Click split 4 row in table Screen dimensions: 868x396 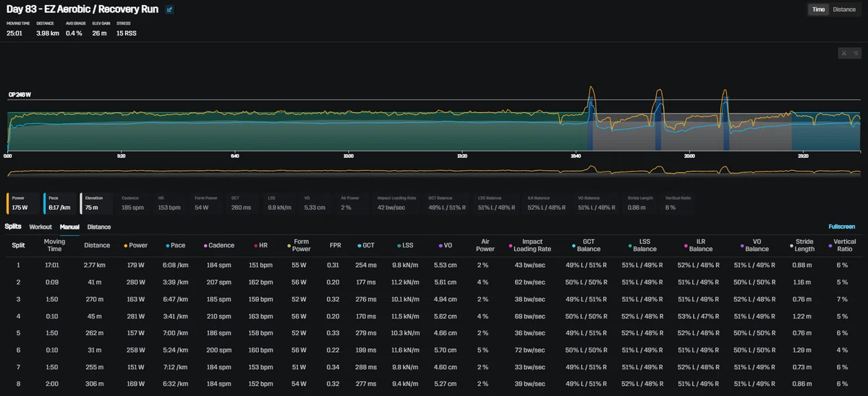coord(434,316)
